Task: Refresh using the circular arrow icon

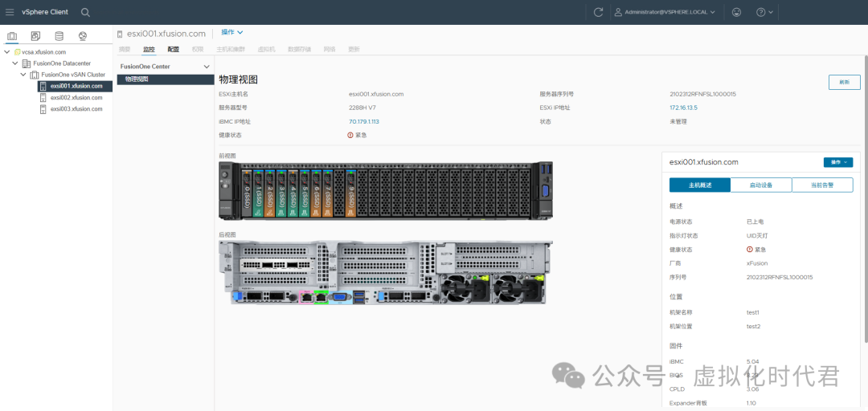Action: (x=598, y=12)
